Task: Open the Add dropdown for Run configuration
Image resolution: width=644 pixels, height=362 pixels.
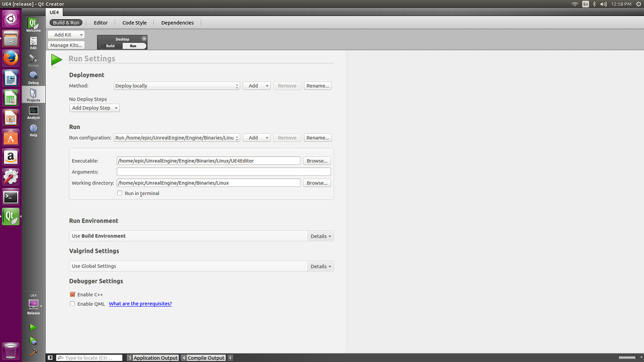Action: (257, 138)
